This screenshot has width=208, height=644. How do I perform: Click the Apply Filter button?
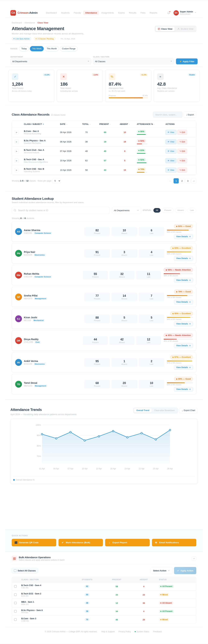click(187, 62)
